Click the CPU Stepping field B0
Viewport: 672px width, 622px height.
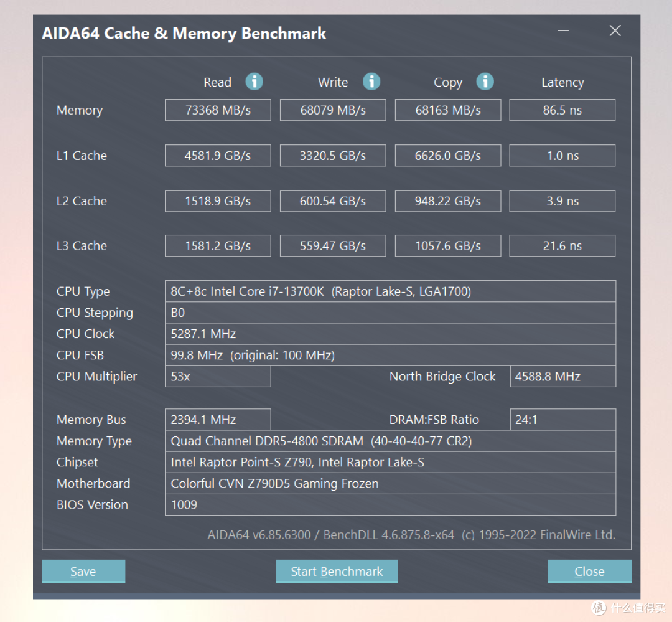[x=390, y=313]
